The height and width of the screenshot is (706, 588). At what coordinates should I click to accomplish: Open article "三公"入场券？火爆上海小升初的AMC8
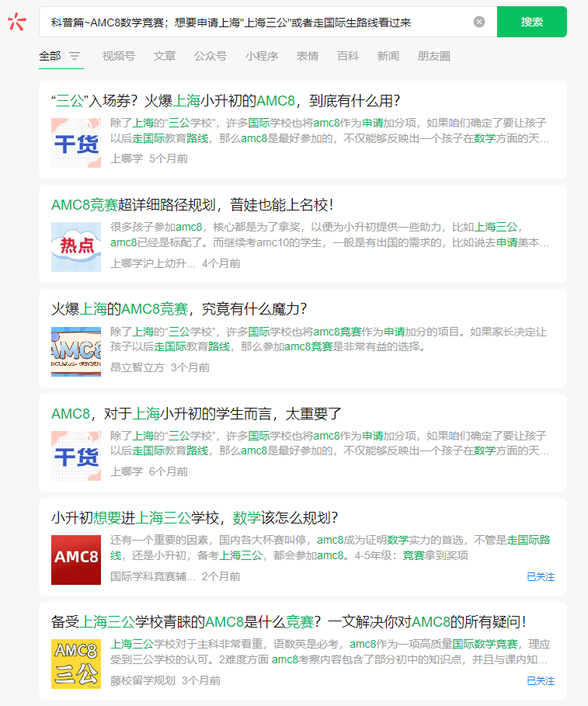pyautogui.click(x=225, y=101)
